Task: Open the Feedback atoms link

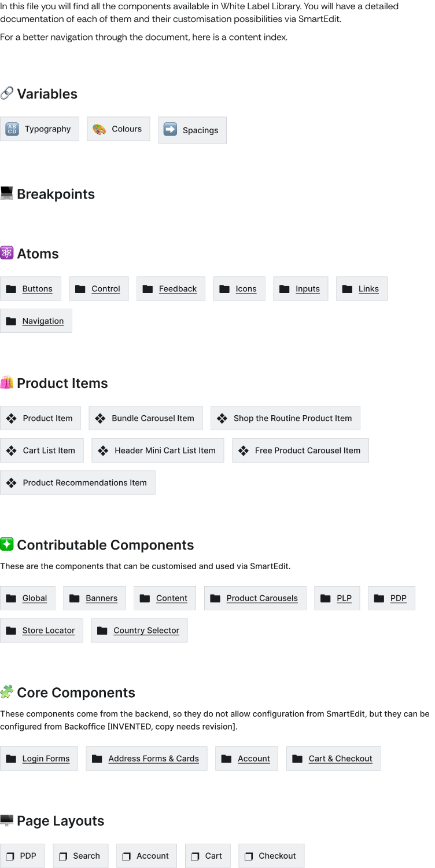Action: tap(178, 289)
